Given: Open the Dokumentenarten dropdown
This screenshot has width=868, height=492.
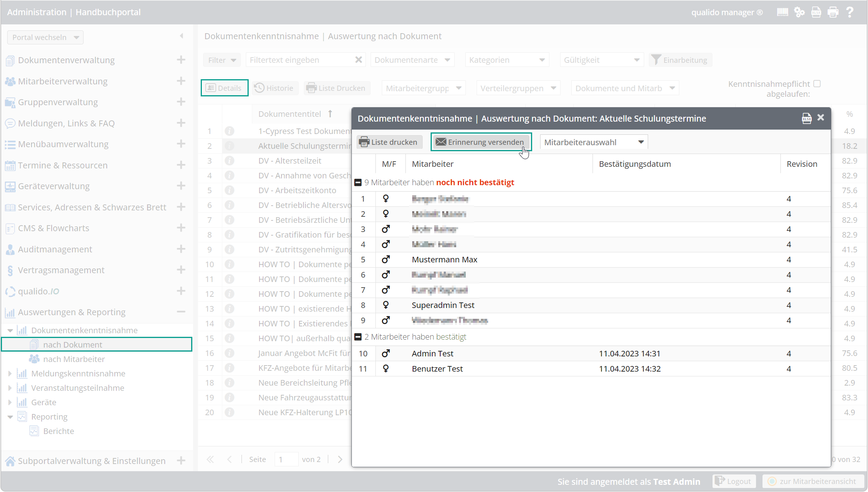Looking at the screenshot, I should click(x=412, y=60).
